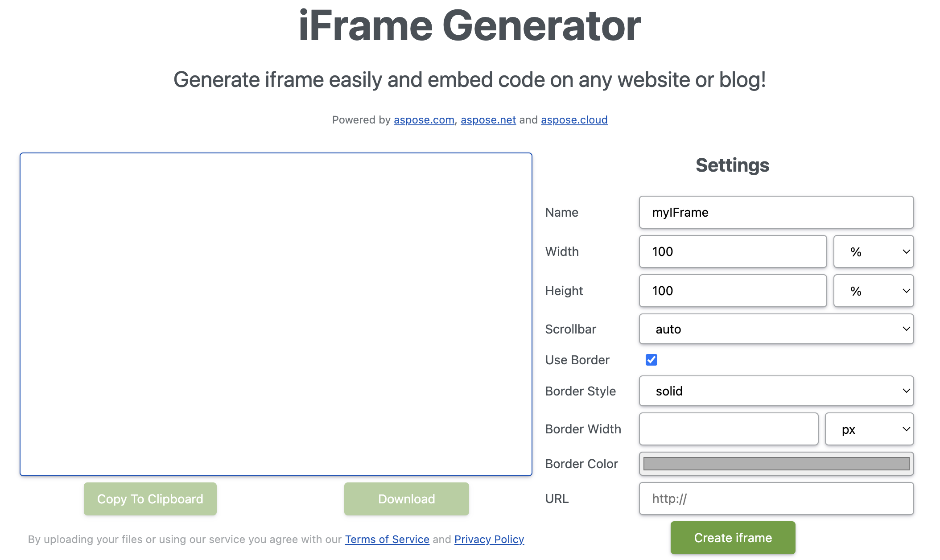Image resolution: width=940 pixels, height=560 pixels.
Task: Select the Width value field showing 100
Action: [x=733, y=251]
